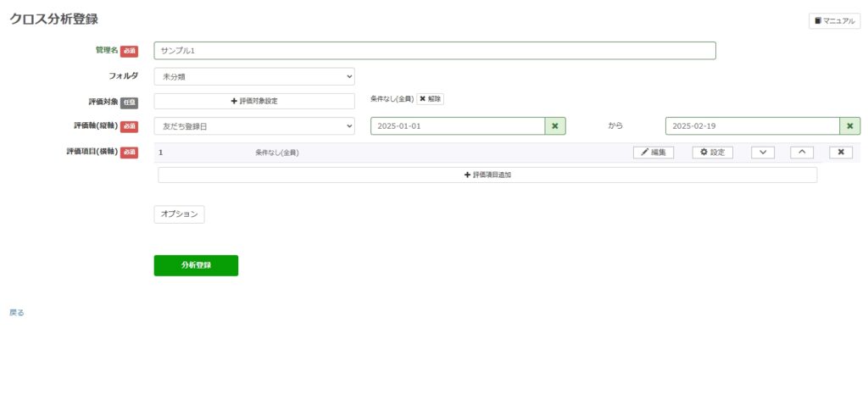Viewport: 868px width, 400px height.
Task: Open the マニュアル manual button
Action: click(x=834, y=21)
